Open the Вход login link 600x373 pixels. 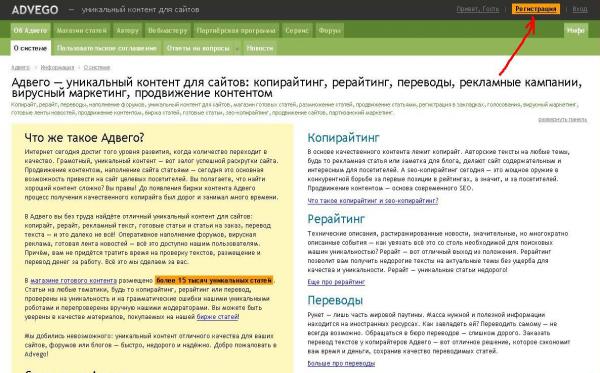click(580, 9)
